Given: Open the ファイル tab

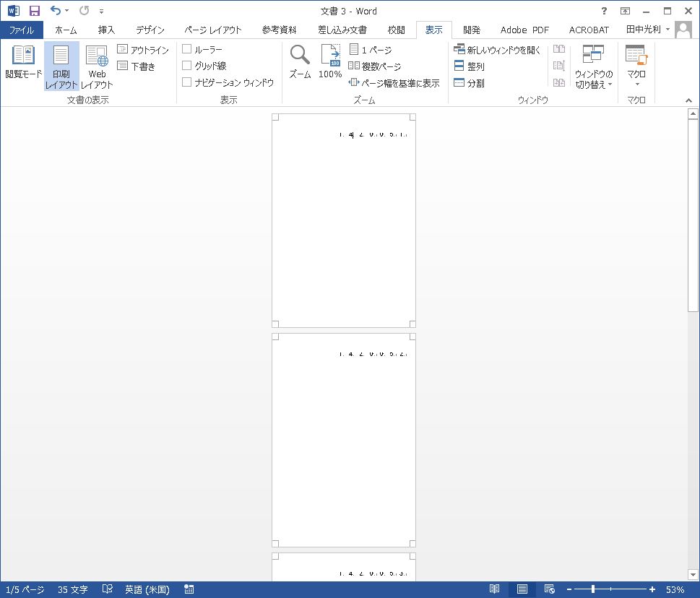Looking at the screenshot, I should pyautogui.click(x=22, y=30).
